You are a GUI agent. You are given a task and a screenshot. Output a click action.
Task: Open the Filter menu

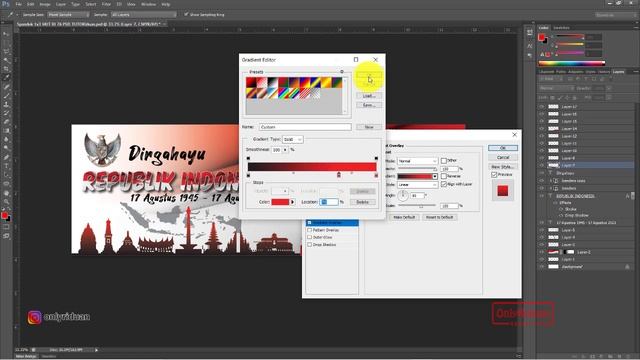(106, 4)
